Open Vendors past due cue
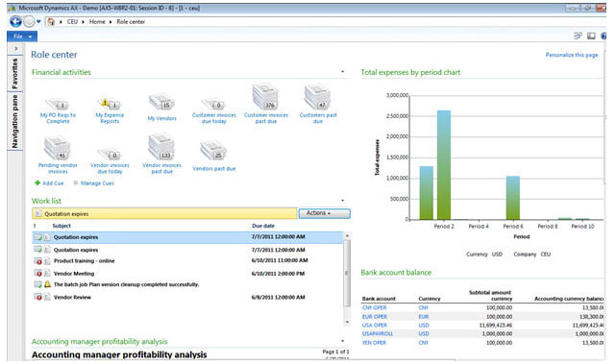Viewport: 616px width, 364px height. (x=213, y=157)
